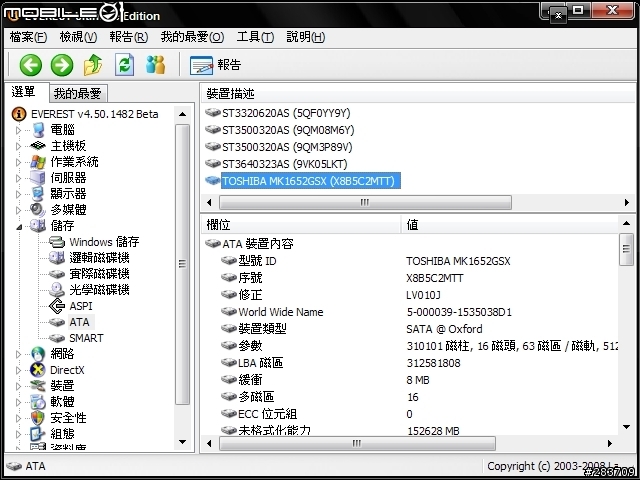Select the 組態 configuration icon

tap(38, 433)
